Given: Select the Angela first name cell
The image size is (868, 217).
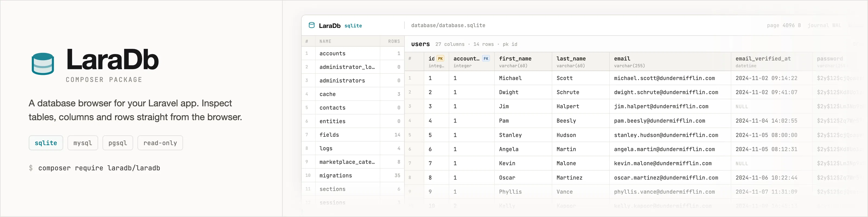Looking at the screenshot, I should 523,149.
